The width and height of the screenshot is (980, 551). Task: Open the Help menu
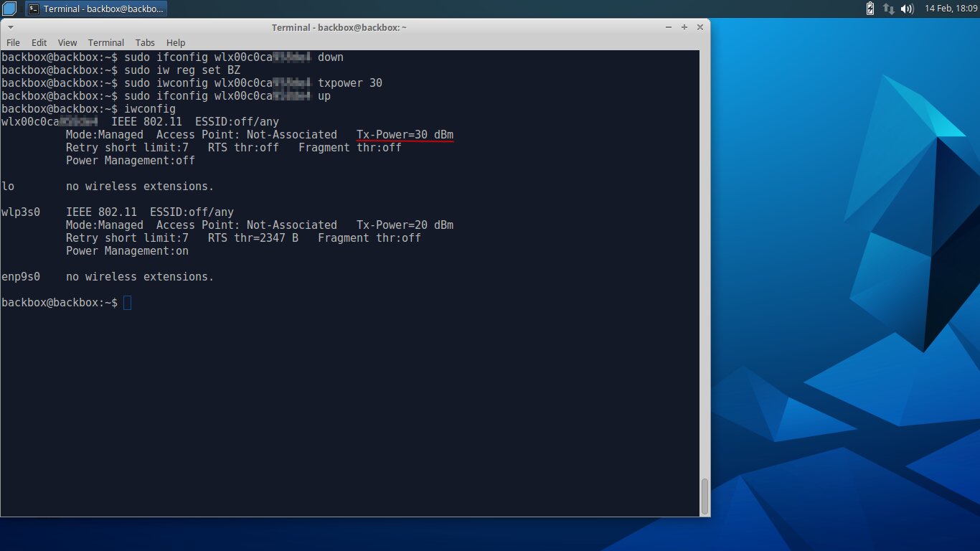(176, 42)
